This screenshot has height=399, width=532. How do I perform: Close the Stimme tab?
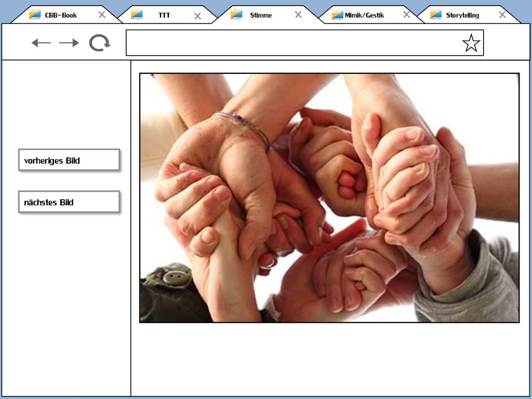298,15
